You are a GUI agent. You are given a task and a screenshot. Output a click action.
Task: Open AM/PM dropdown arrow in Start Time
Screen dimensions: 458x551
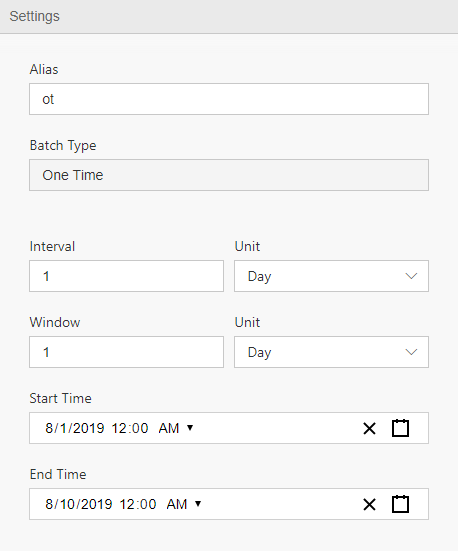coord(190,428)
